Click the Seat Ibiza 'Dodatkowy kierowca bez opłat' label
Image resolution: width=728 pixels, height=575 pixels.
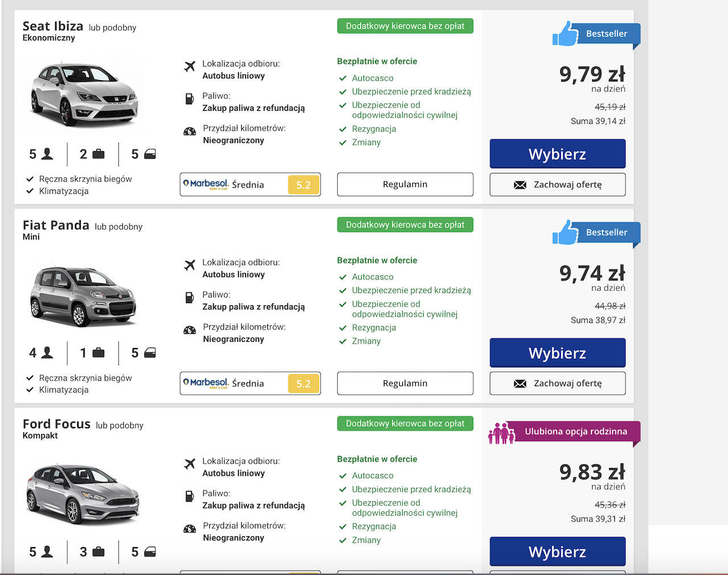(405, 26)
